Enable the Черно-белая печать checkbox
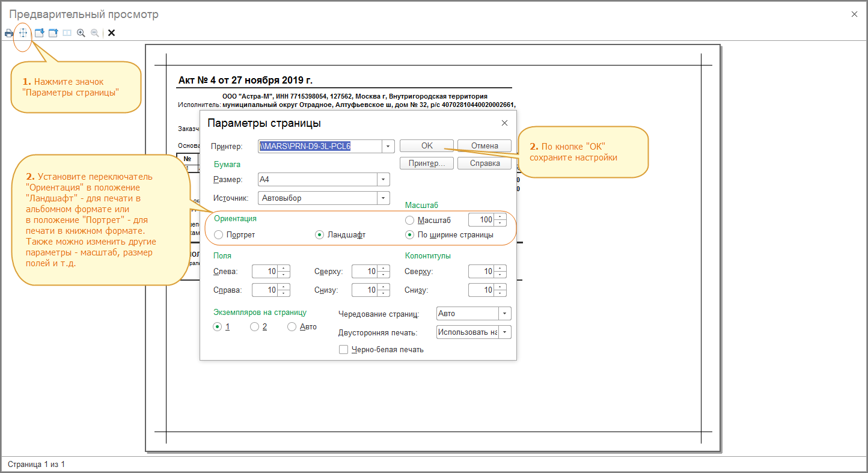The width and height of the screenshot is (868, 473). tap(344, 349)
